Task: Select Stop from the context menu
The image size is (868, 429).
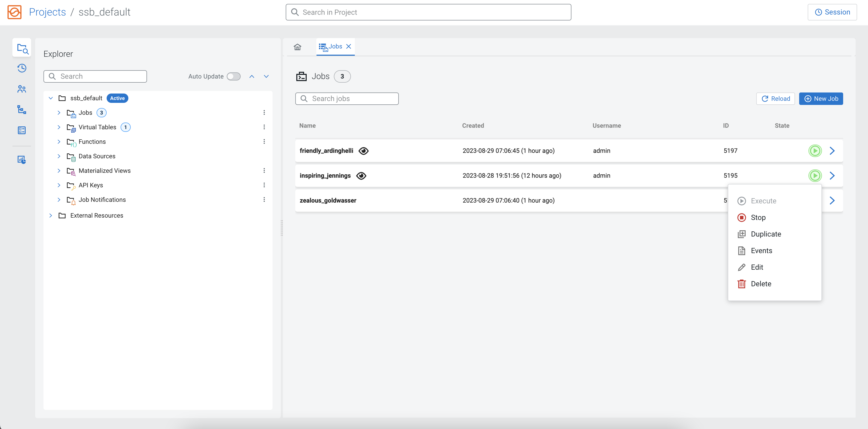Action: tap(758, 218)
